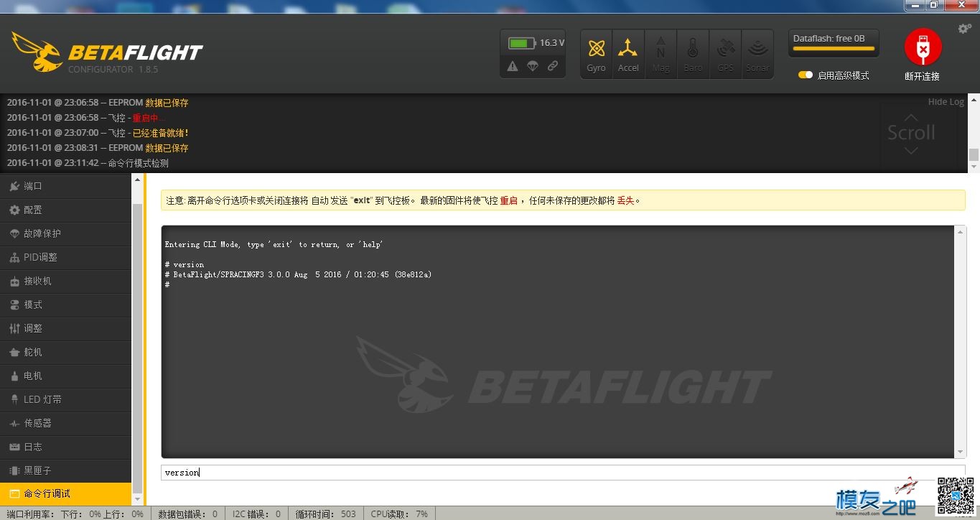Click the 端口利用率 status entry

[75, 514]
